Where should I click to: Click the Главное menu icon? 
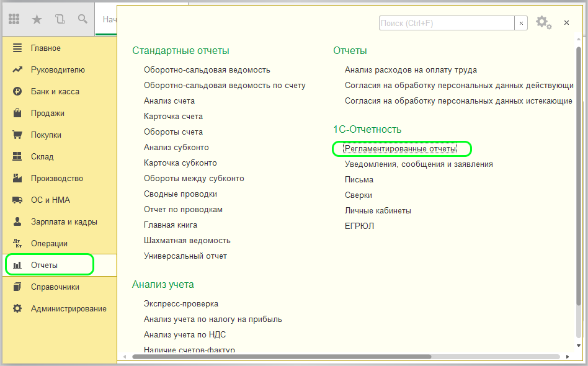pos(17,48)
